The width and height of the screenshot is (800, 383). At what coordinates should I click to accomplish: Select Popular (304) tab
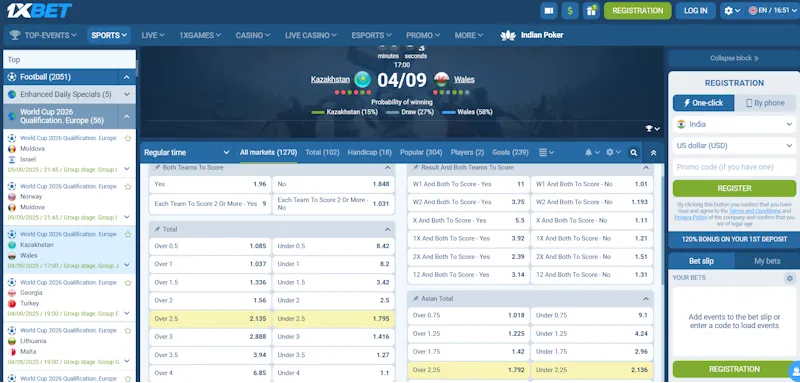(x=421, y=152)
